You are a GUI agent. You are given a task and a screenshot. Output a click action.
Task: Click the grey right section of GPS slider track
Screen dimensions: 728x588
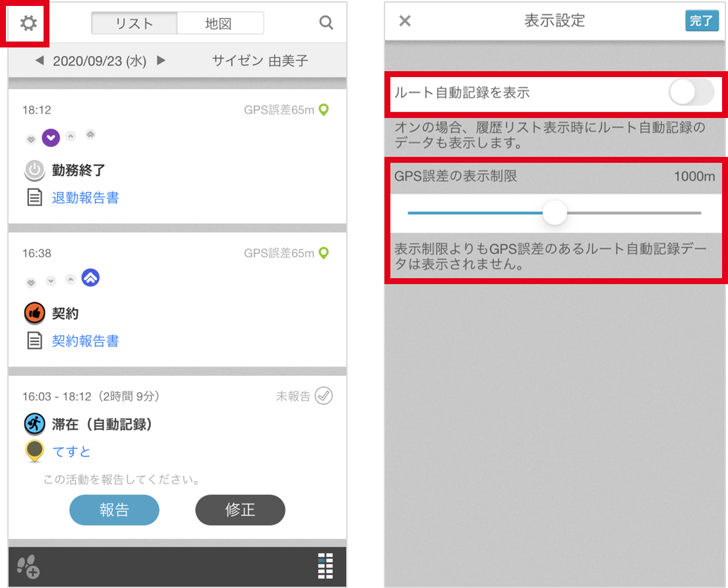pyautogui.click(x=634, y=213)
